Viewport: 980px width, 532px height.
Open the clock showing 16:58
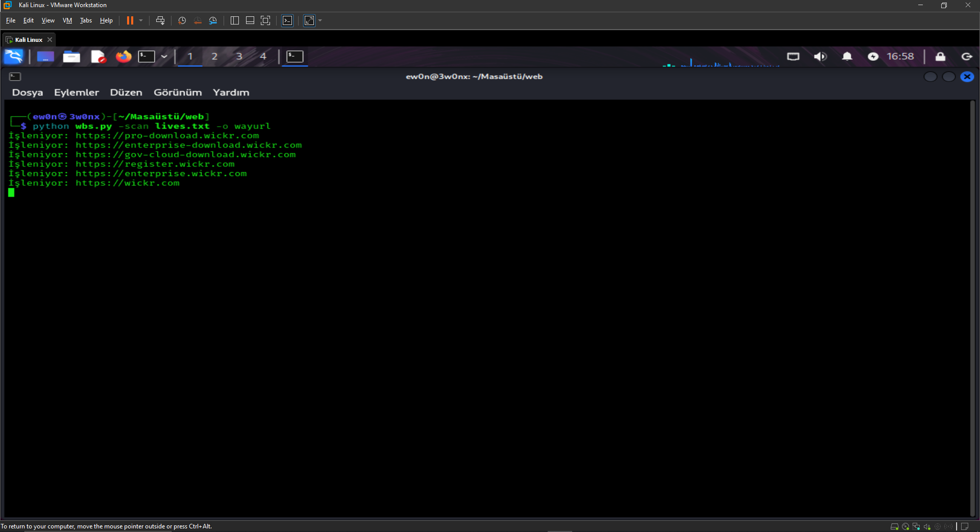click(x=900, y=56)
